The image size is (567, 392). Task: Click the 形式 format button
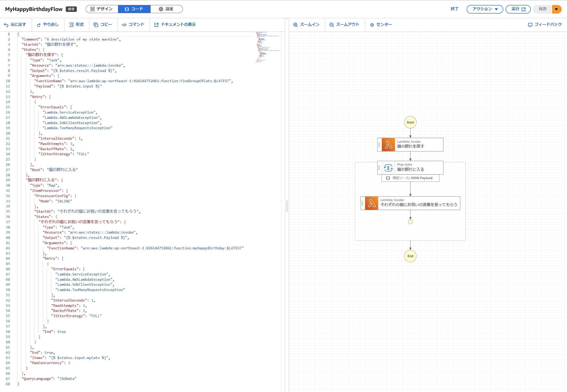click(77, 24)
